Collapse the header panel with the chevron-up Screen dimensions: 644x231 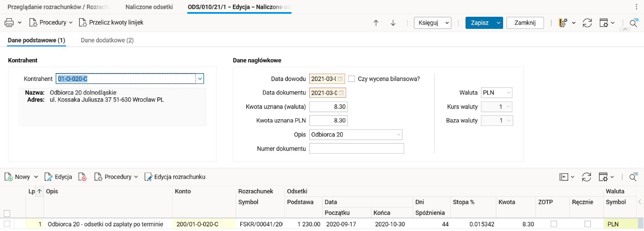click(626, 29)
